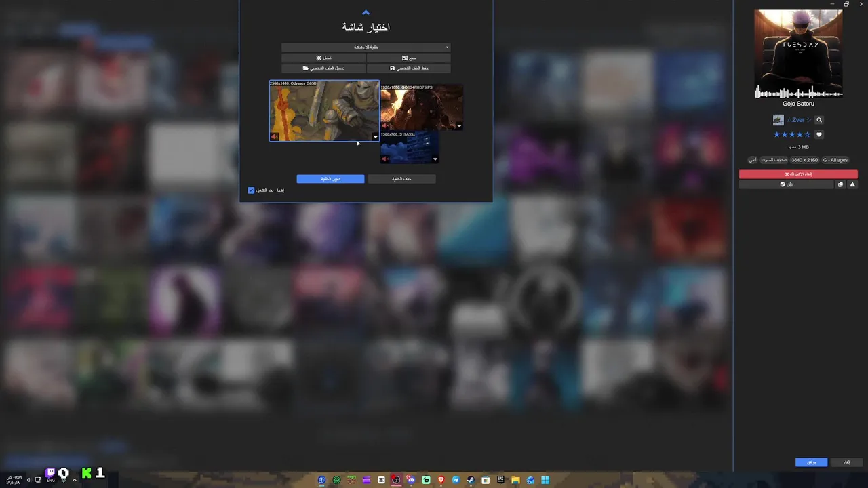This screenshot has width=868, height=488.
Task: Open dropdown arrow on 1366x768 S19A33x monitor
Action: [435, 159]
